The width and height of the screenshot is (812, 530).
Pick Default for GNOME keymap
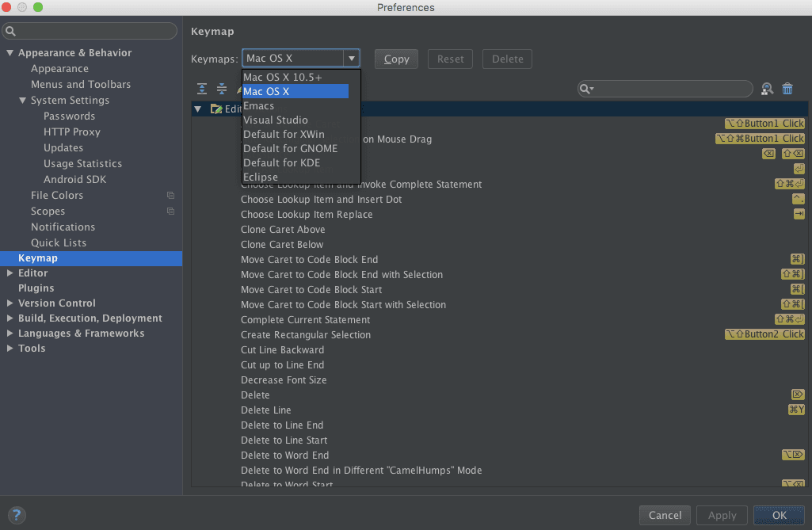(x=290, y=149)
